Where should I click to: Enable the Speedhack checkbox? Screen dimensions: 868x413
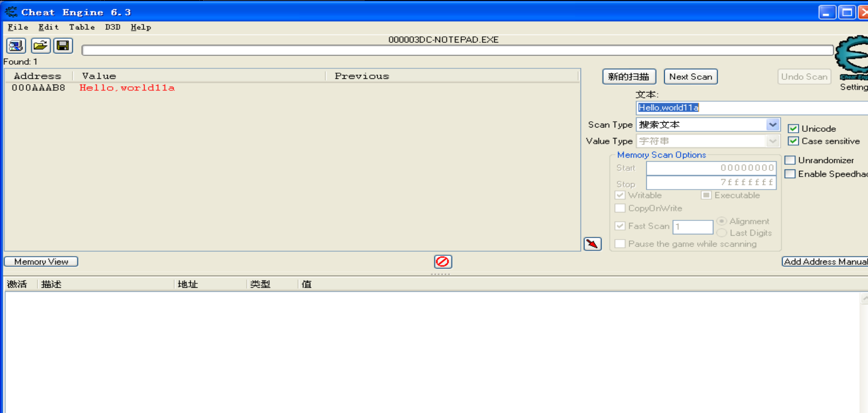coord(790,174)
